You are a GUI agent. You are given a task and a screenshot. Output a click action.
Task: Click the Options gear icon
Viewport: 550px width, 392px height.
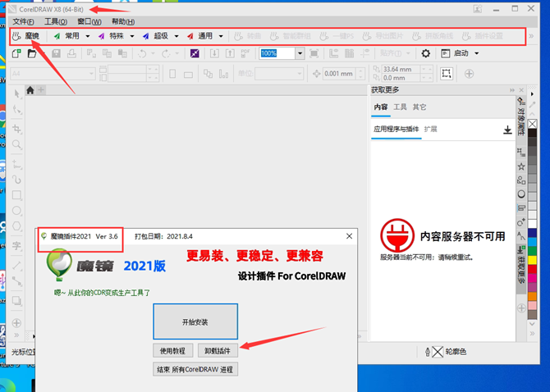[425, 53]
